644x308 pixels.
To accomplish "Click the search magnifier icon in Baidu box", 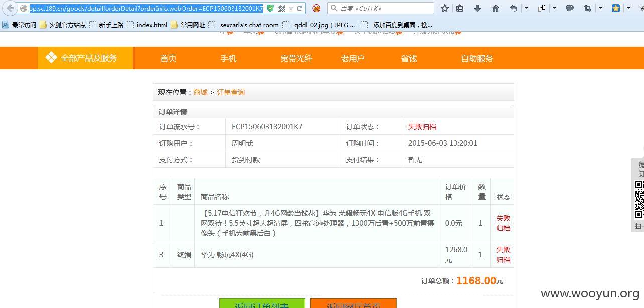I will [334, 8].
